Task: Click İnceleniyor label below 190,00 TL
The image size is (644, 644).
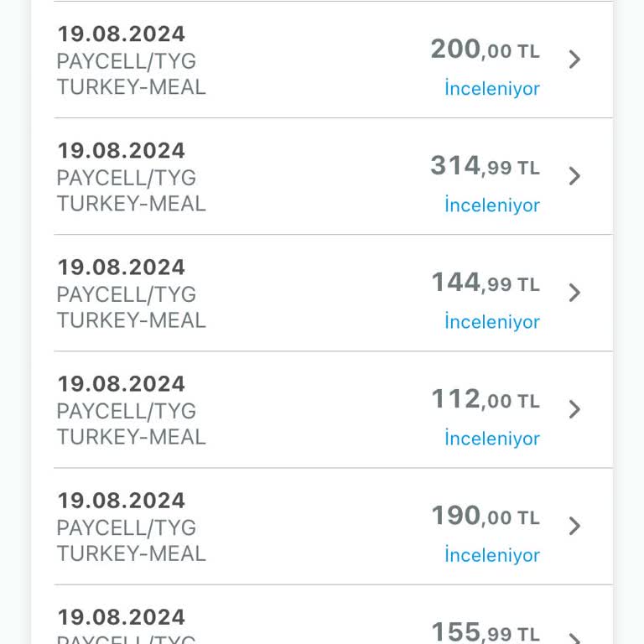Action: [x=492, y=555]
